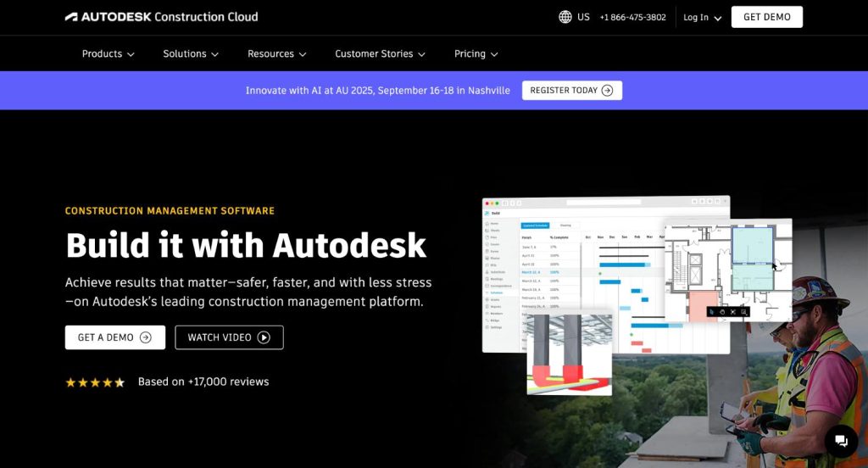The height and width of the screenshot is (468, 868).
Task: Expand the Products menu
Action: click(x=108, y=53)
